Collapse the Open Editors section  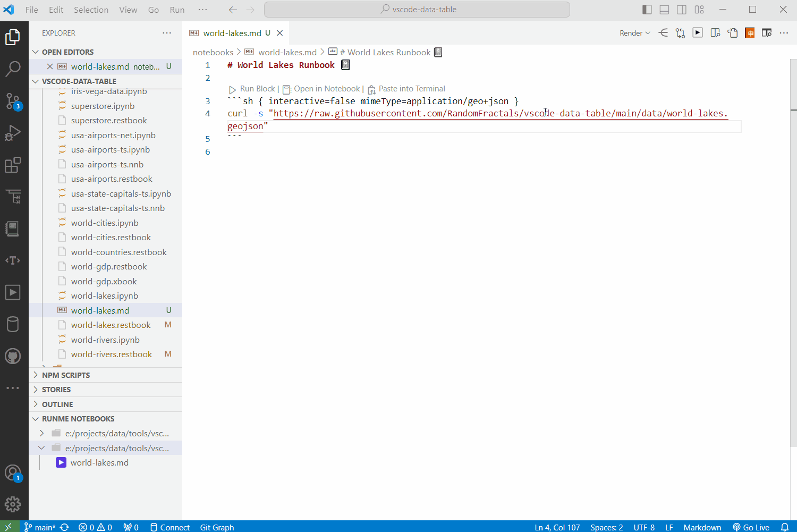[105, 52]
